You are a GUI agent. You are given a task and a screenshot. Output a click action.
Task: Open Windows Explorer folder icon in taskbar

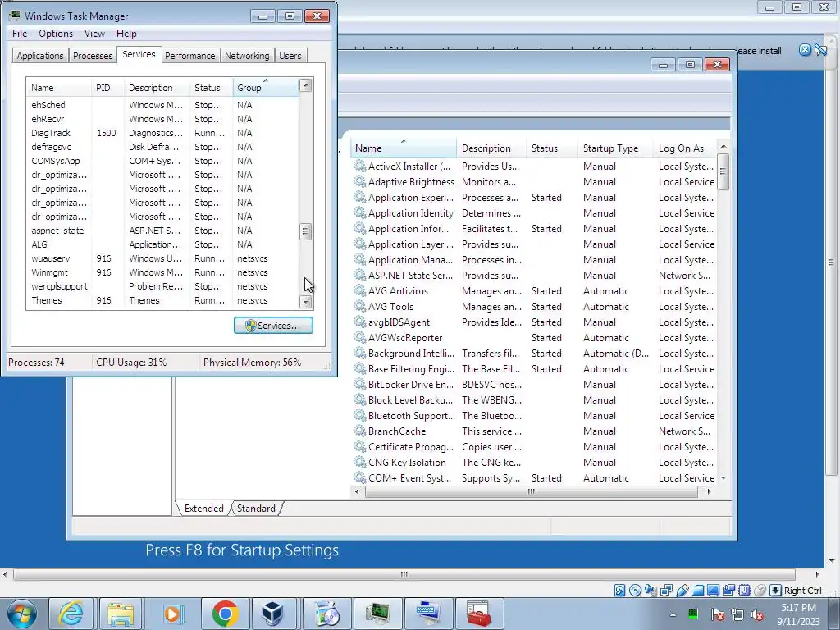point(121,614)
